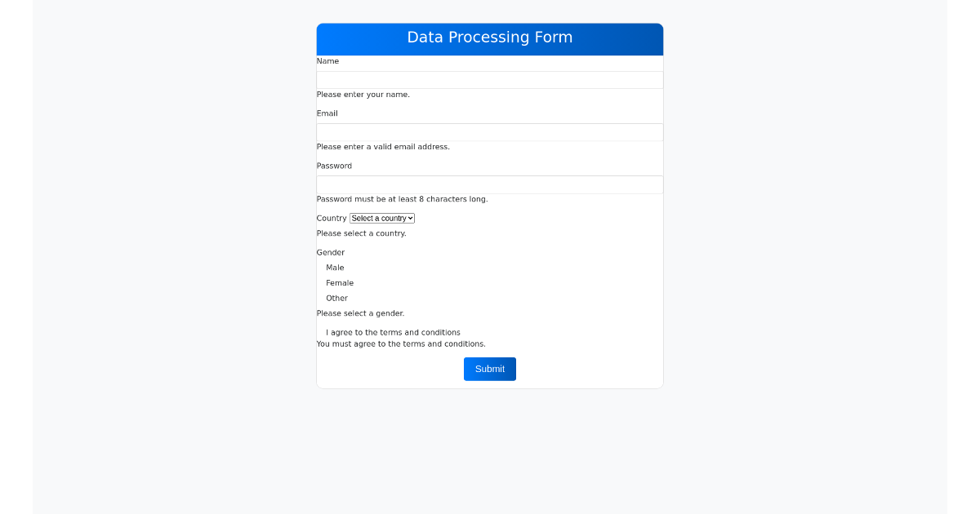Click the Data Processing Form header
This screenshot has height=514, width=980.
coord(489,38)
